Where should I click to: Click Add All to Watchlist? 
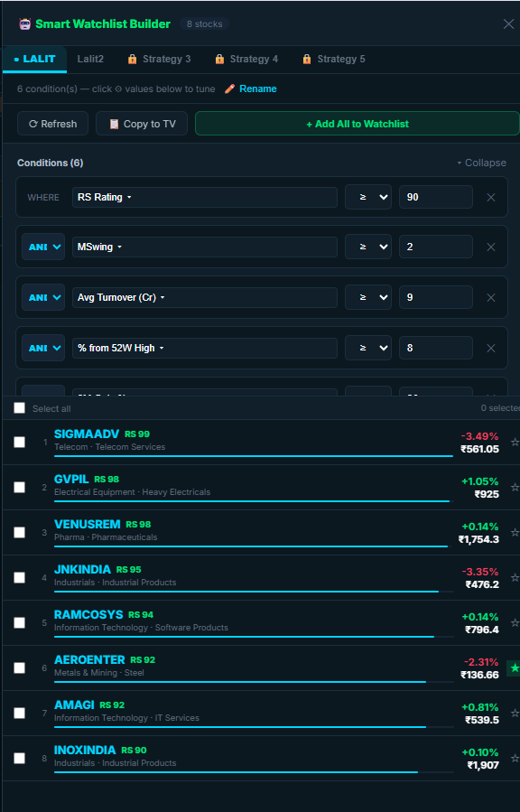pyautogui.click(x=357, y=124)
